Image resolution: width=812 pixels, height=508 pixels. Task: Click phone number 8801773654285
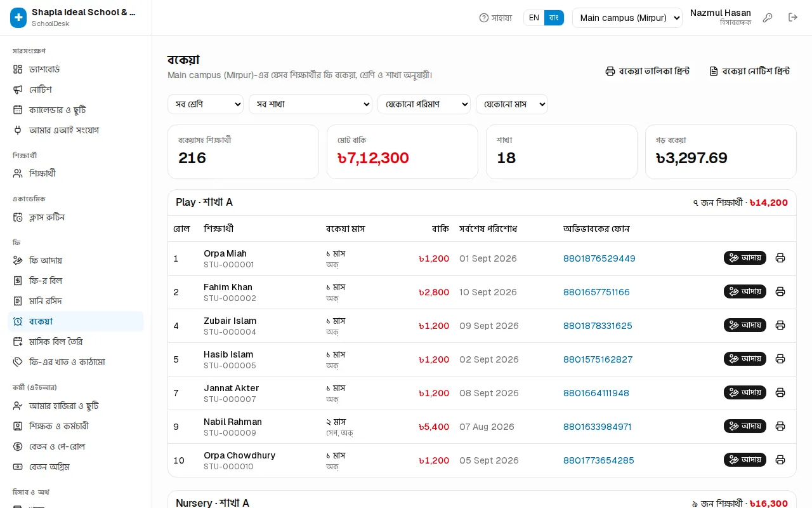point(599,460)
